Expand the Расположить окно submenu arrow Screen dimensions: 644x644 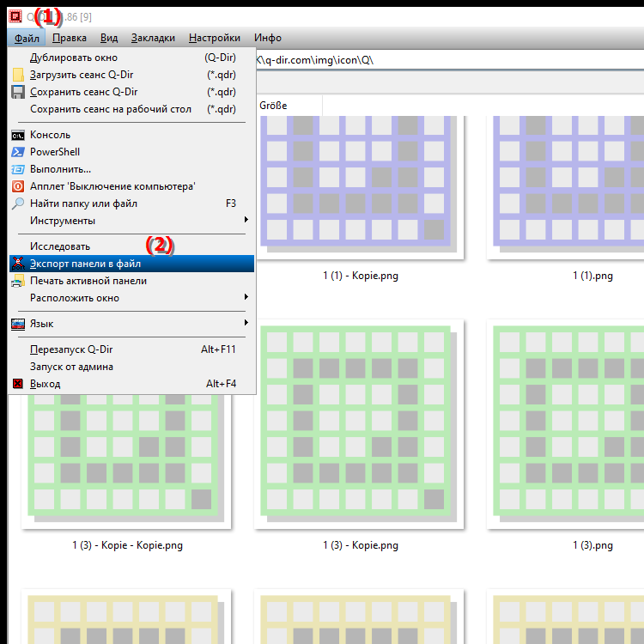click(x=246, y=297)
